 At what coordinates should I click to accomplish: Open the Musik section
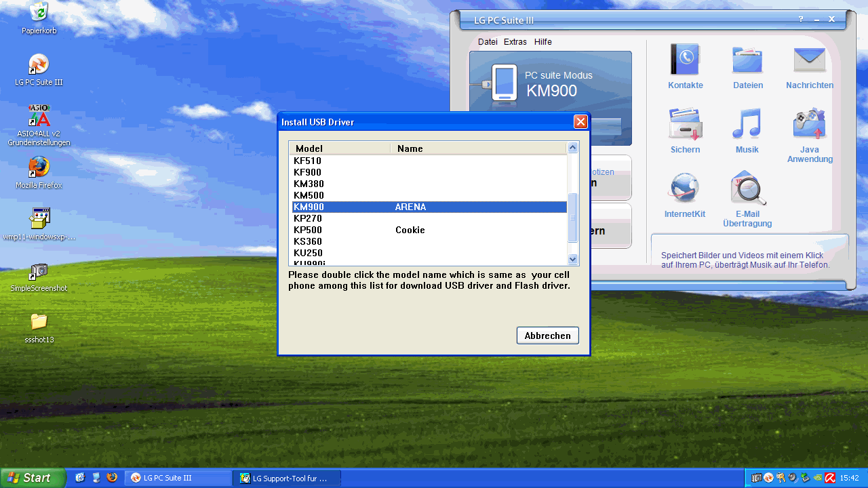(747, 131)
